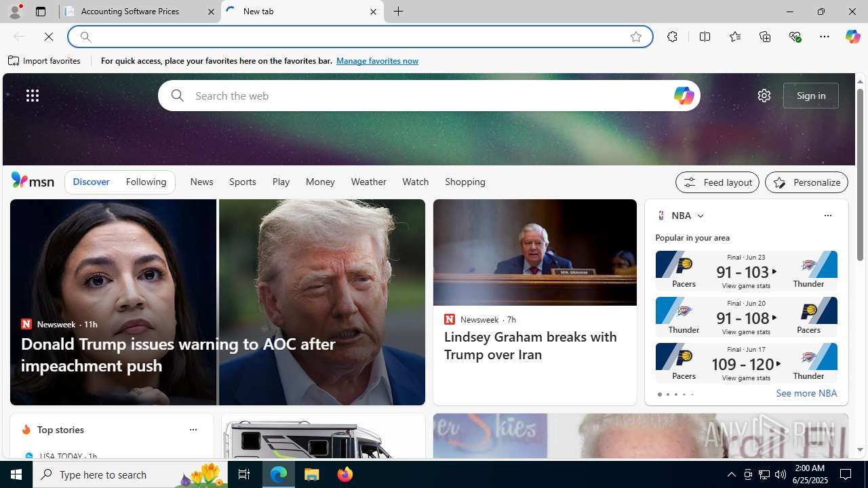
Task: Click the page vertical scrollbar
Action: tap(860, 175)
